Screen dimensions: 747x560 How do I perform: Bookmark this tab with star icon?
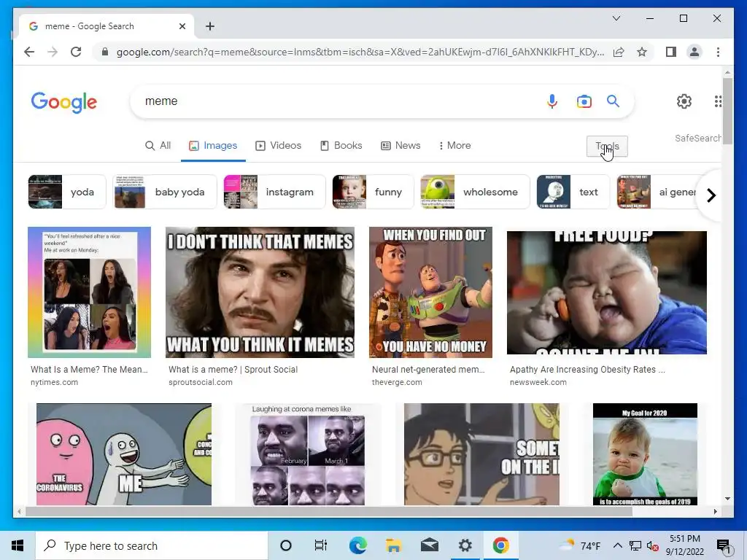coord(642,52)
